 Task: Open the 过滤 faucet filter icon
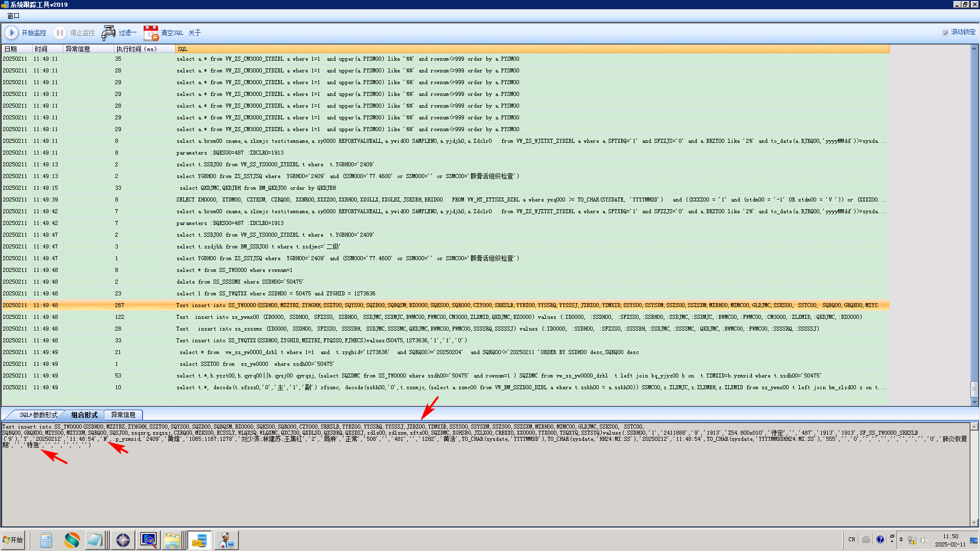[x=108, y=33]
